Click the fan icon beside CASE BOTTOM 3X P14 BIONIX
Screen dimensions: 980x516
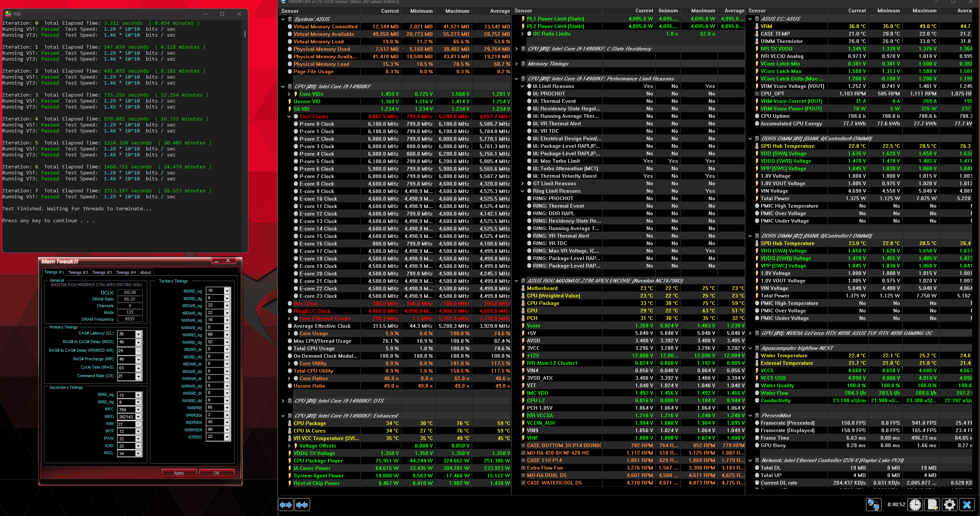coord(524,445)
